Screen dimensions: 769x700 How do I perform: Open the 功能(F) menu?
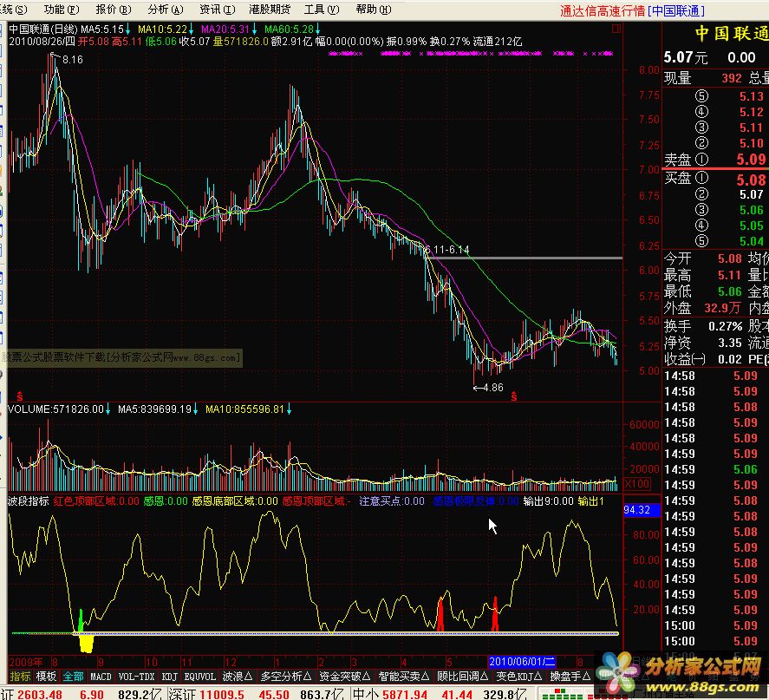62,10
